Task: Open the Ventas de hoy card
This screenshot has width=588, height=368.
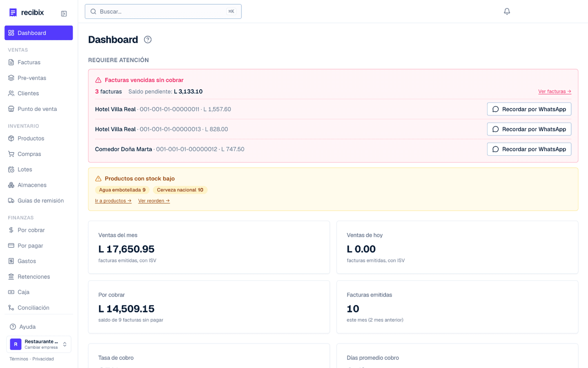Action: (457, 247)
